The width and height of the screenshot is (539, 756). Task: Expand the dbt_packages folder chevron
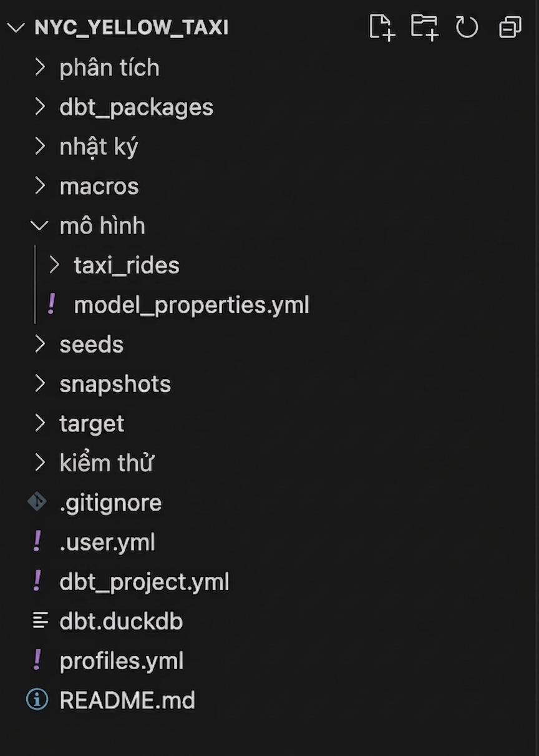click(40, 107)
